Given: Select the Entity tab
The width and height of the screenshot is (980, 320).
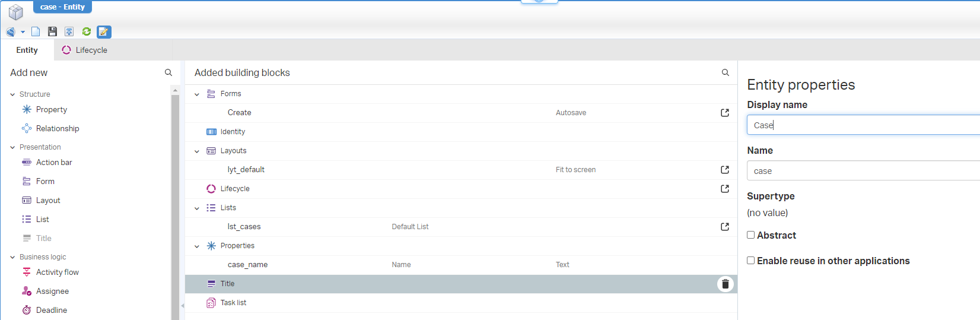Looking at the screenshot, I should [x=27, y=50].
